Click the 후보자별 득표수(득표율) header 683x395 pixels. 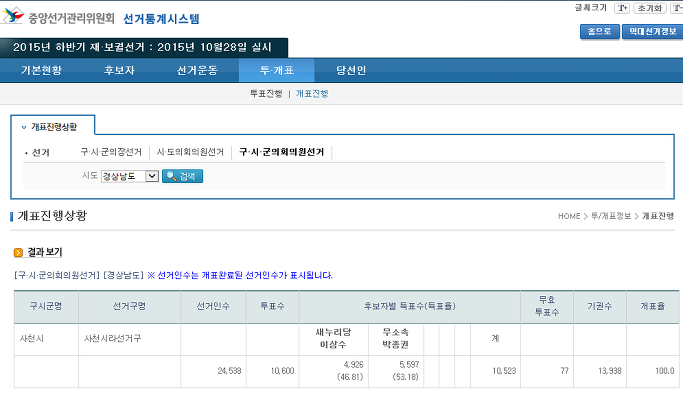[409, 306]
